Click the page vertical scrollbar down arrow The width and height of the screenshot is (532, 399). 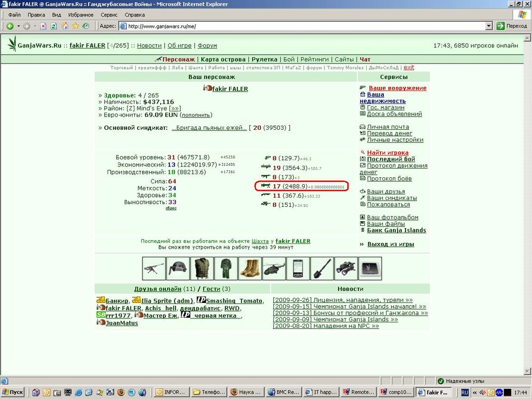click(527, 371)
